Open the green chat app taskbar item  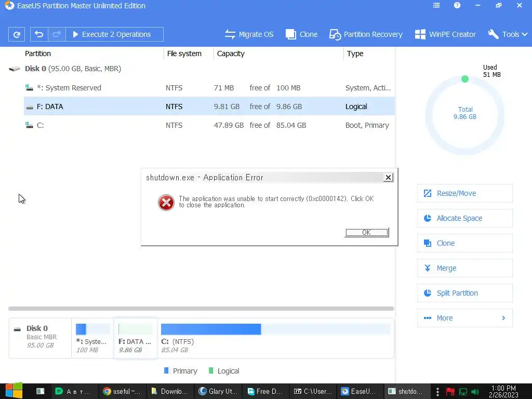pos(74,391)
